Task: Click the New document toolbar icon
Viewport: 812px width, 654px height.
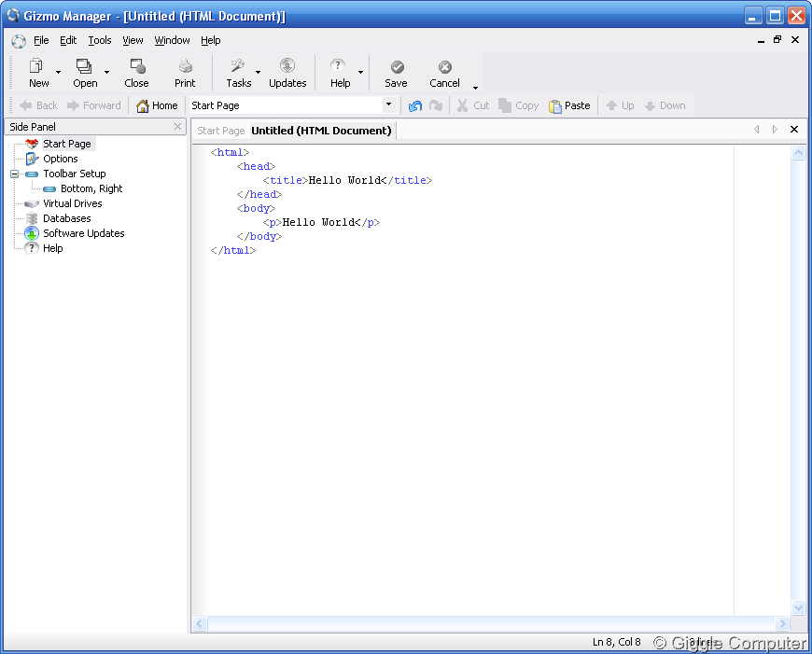Action: pos(36,65)
